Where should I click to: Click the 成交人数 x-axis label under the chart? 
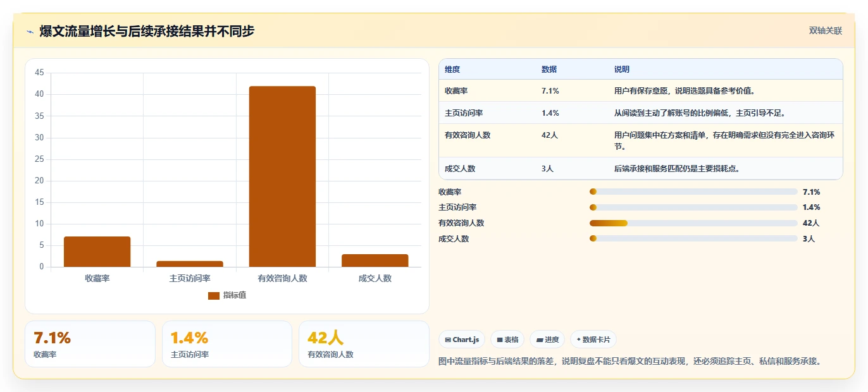tap(375, 278)
